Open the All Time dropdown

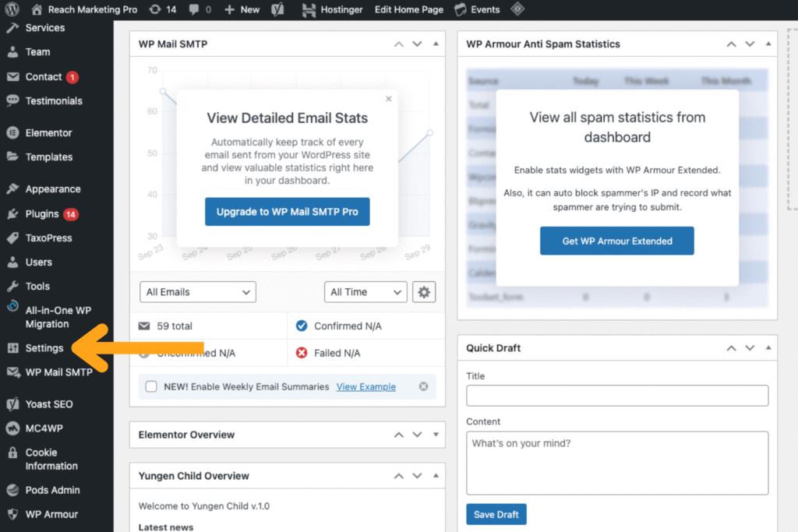click(365, 292)
